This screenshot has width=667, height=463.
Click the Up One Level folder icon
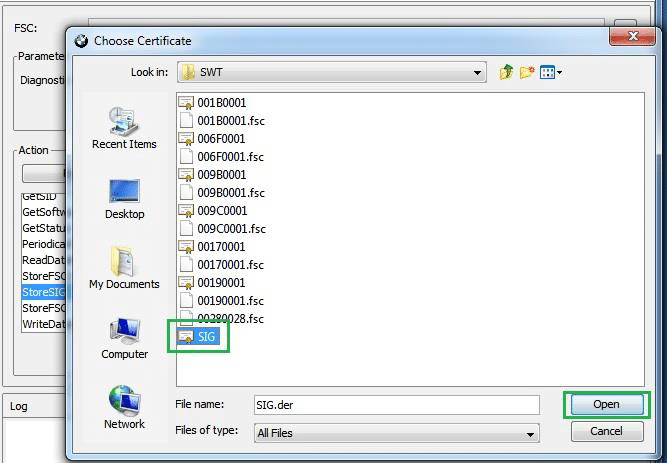tap(507, 72)
